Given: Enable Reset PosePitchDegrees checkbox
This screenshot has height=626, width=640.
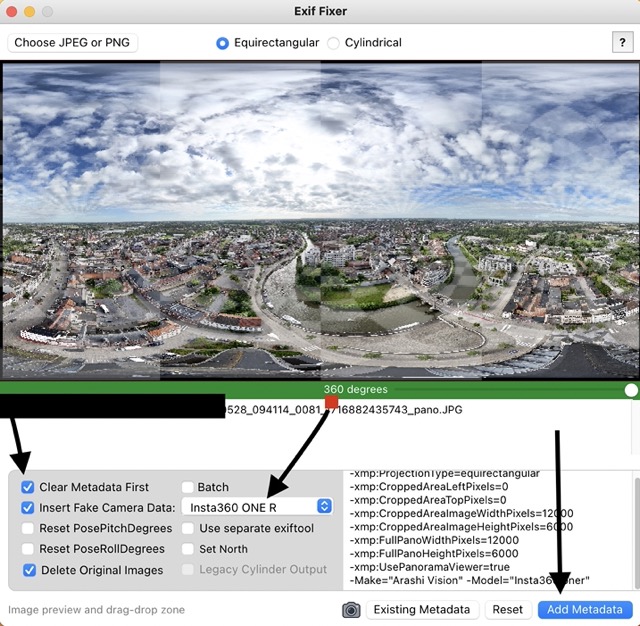Looking at the screenshot, I should [x=28, y=529].
